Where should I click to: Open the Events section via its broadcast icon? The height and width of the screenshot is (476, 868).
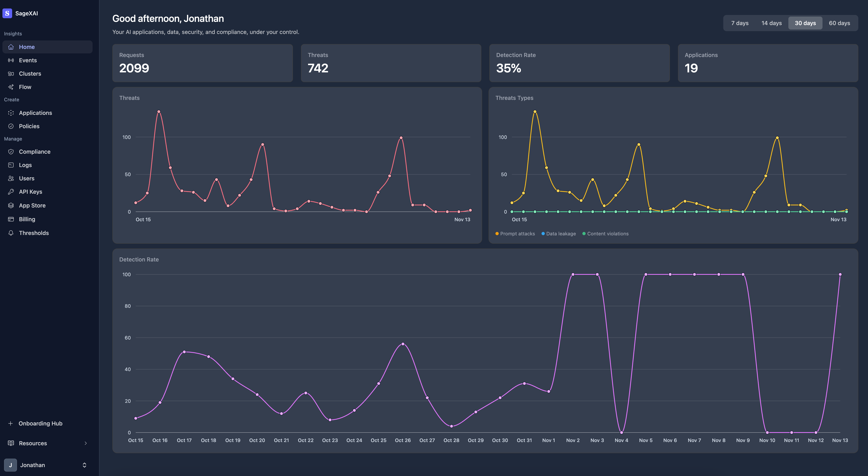tap(11, 60)
